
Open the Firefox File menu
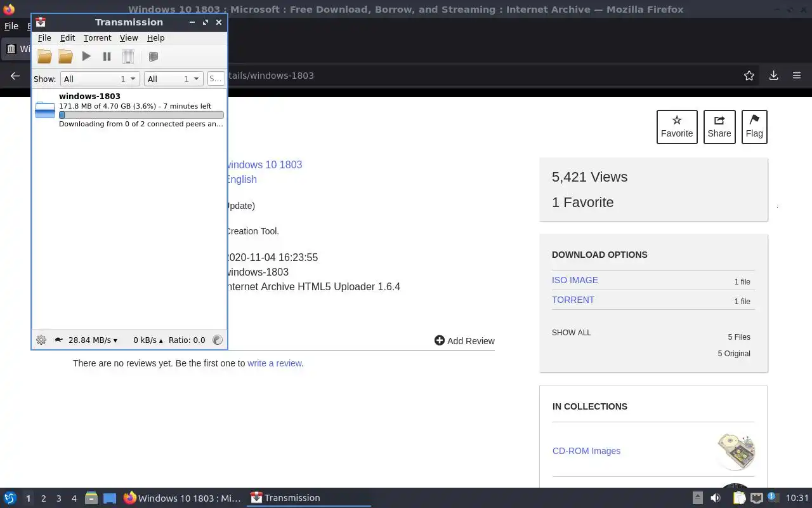point(11,26)
